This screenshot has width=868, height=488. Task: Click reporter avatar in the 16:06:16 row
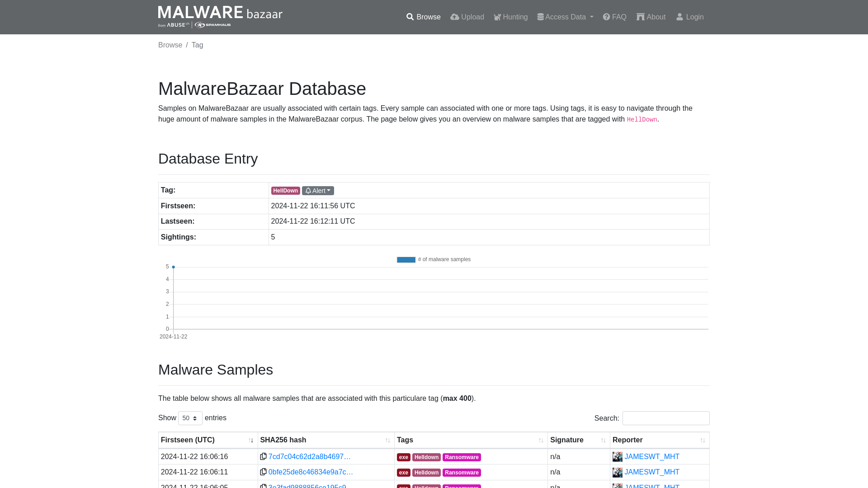(x=618, y=457)
